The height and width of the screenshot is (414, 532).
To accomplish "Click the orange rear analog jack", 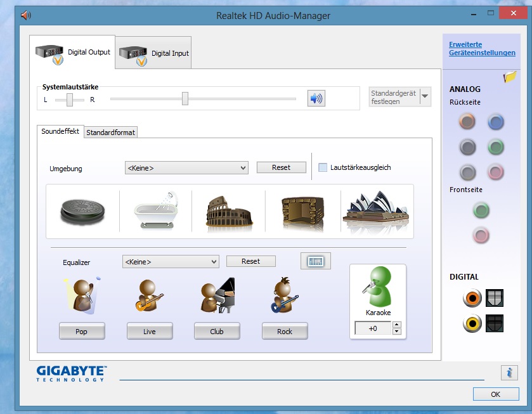I will [x=467, y=122].
